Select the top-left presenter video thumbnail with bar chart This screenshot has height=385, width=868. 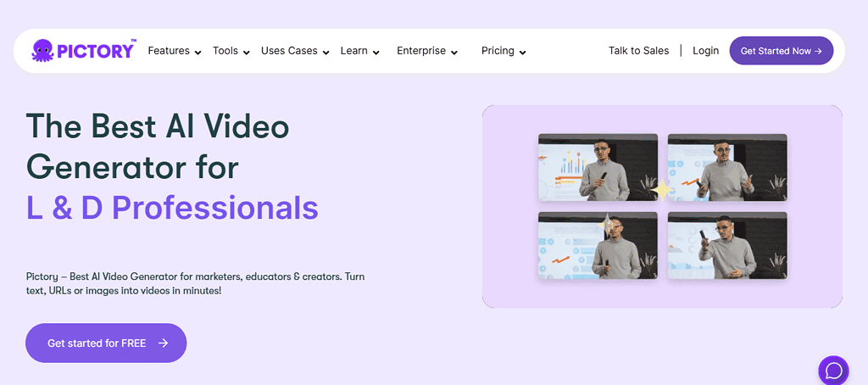(x=598, y=167)
